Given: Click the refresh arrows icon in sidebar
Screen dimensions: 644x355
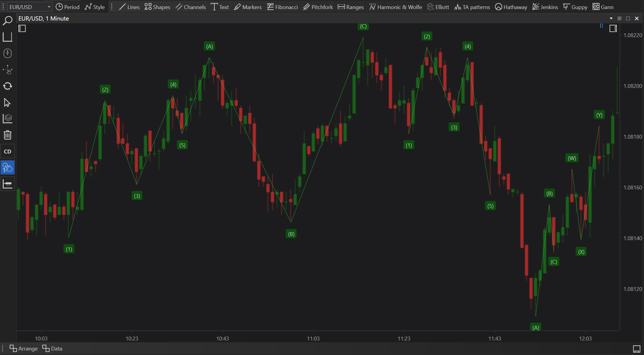Looking at the screenshot, I should 7,86.
